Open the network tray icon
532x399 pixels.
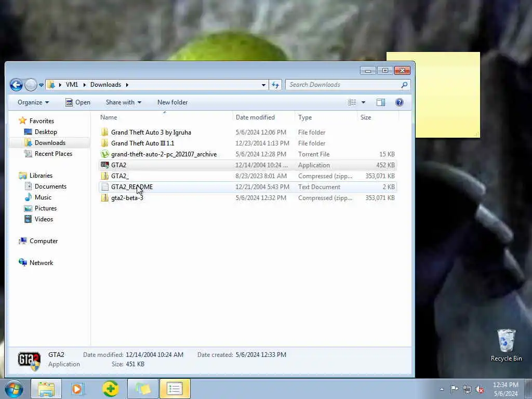(x=467, y=389)
